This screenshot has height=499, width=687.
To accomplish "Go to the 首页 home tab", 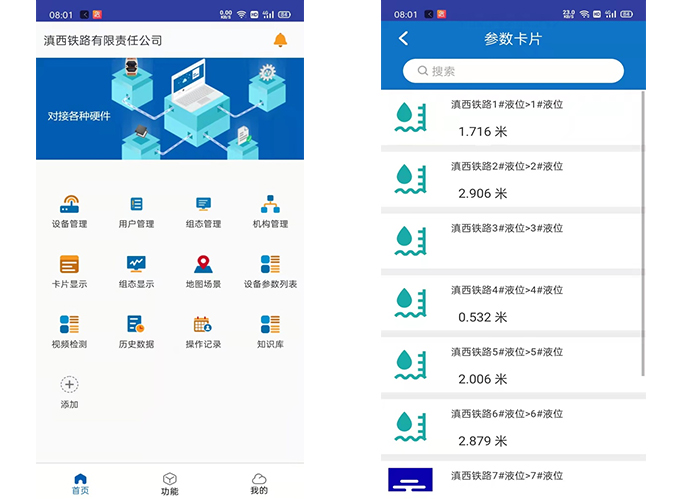I will [x=80, y=484].
